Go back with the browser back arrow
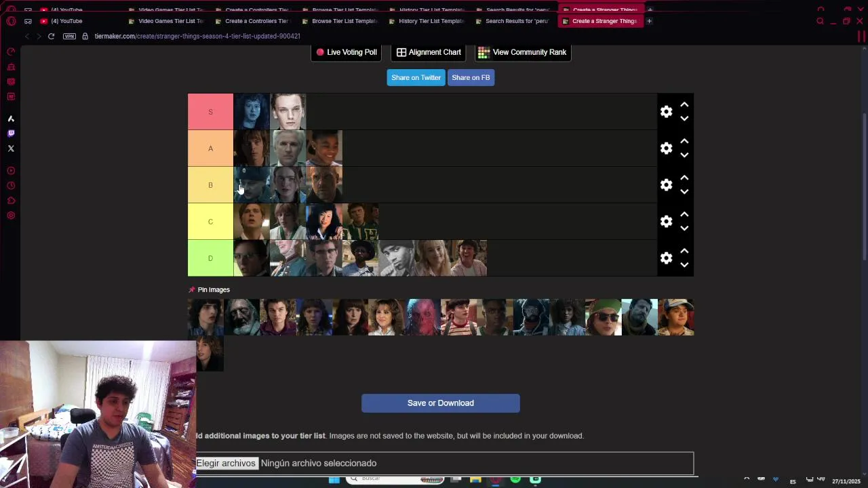This screenshot has height=488, width=868. (x=26, y=36)
